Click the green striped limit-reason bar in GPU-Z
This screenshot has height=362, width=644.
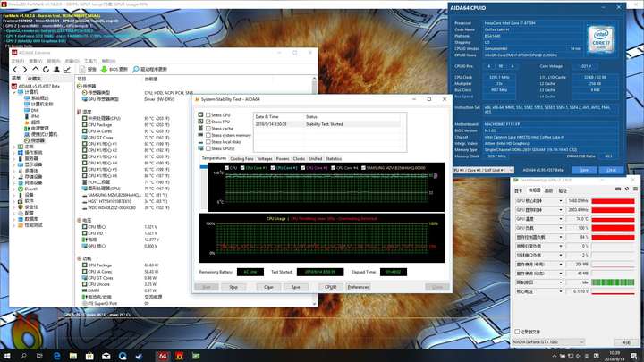click(x=613, y=282)
